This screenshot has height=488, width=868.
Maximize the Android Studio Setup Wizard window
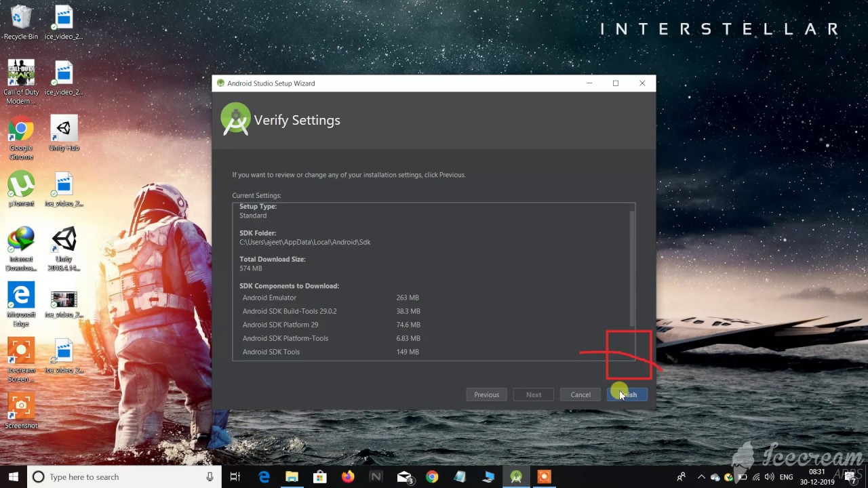tap(616, 83)
